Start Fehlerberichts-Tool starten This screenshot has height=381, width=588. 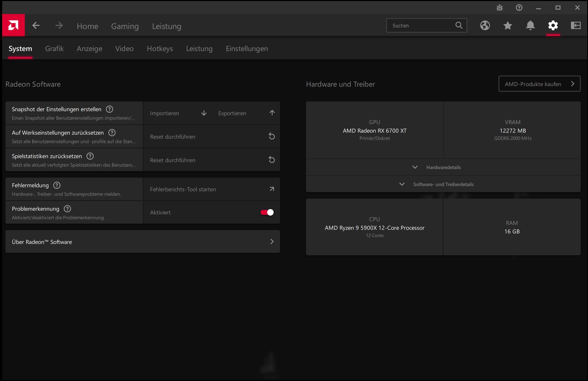click(x=211, y=189)
